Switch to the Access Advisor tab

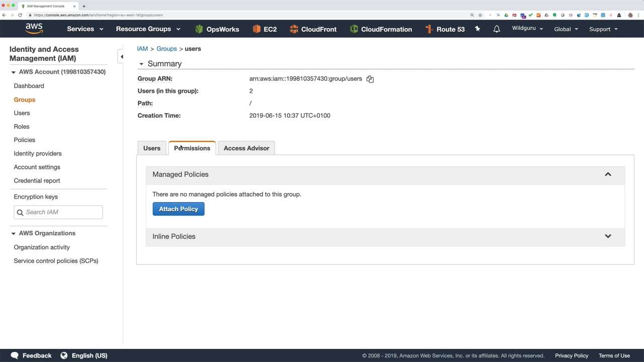[247, 148]
